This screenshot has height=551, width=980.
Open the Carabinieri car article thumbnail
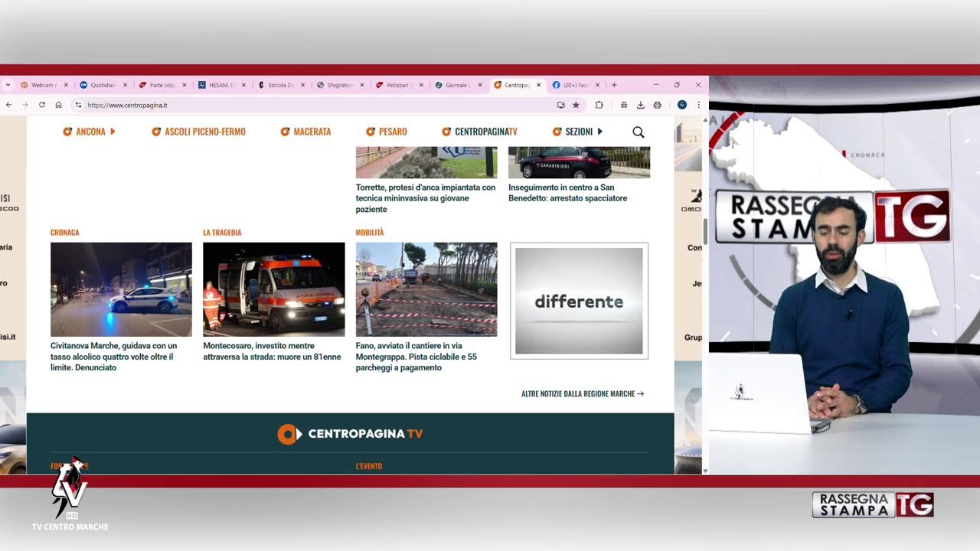[579, 162]
